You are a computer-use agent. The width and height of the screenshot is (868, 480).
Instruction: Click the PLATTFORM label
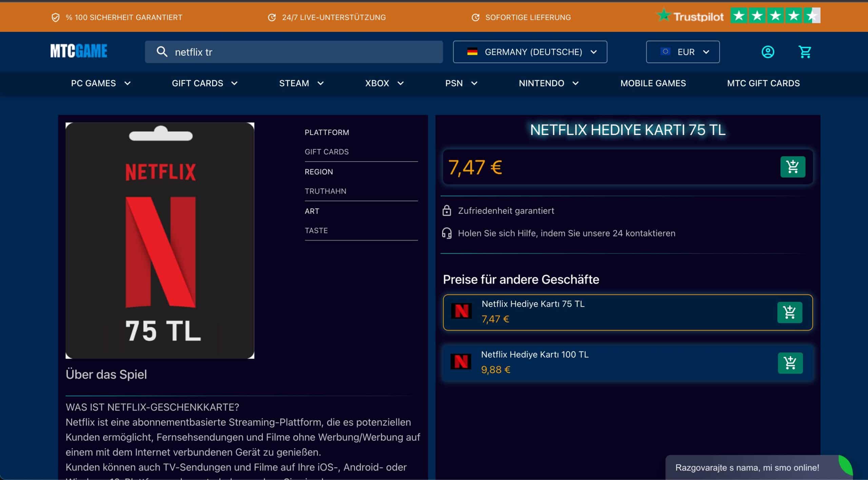[x=327, y=133]
